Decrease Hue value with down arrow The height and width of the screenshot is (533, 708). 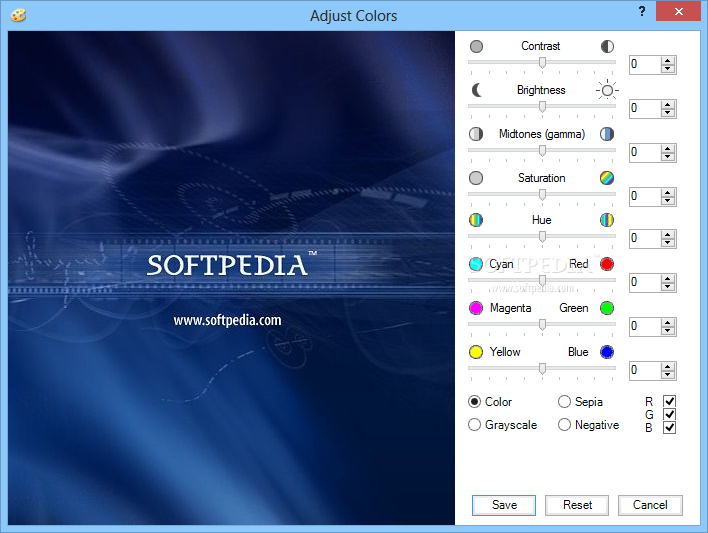(x=668, y=243)
